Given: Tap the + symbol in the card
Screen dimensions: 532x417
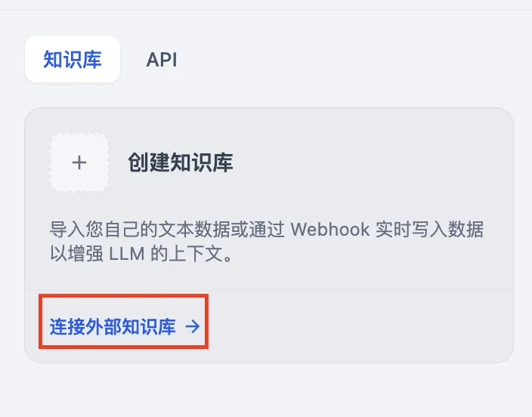Looking at the screenshot, I should (79, 162).
